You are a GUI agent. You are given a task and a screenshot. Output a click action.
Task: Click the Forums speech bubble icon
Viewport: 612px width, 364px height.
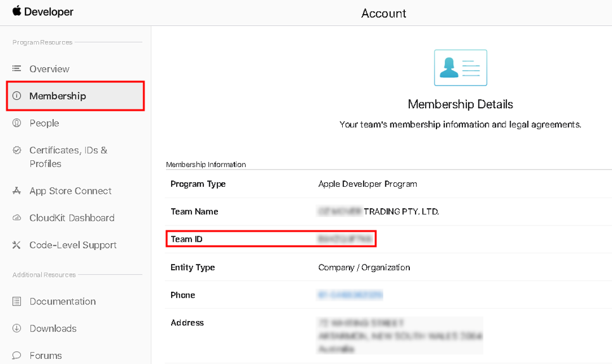tap(16, 355)
